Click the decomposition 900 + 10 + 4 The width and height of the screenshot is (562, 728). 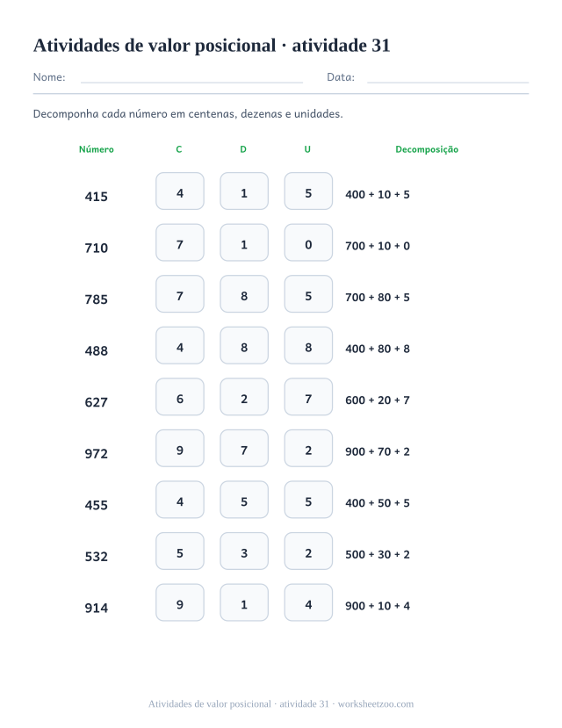378,606
